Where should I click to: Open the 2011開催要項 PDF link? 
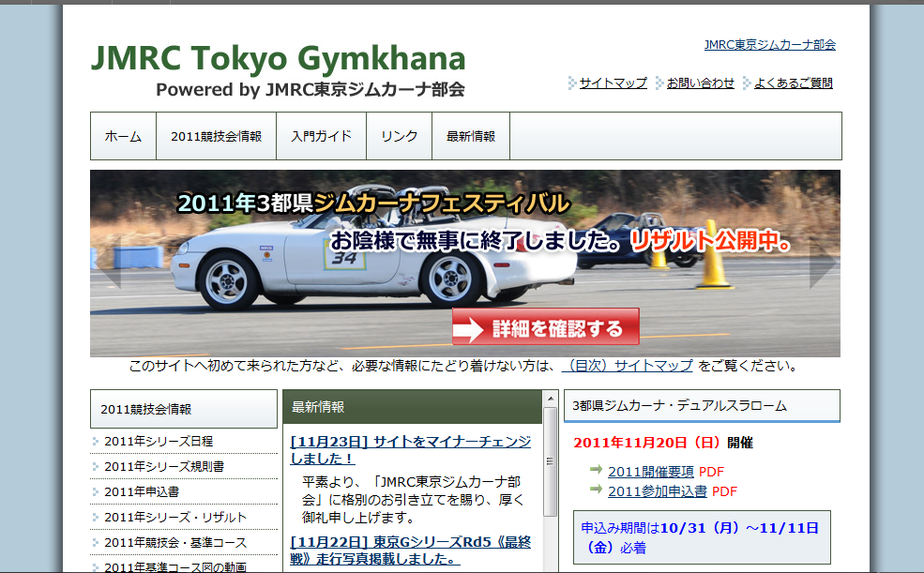(x=651, y=472)
